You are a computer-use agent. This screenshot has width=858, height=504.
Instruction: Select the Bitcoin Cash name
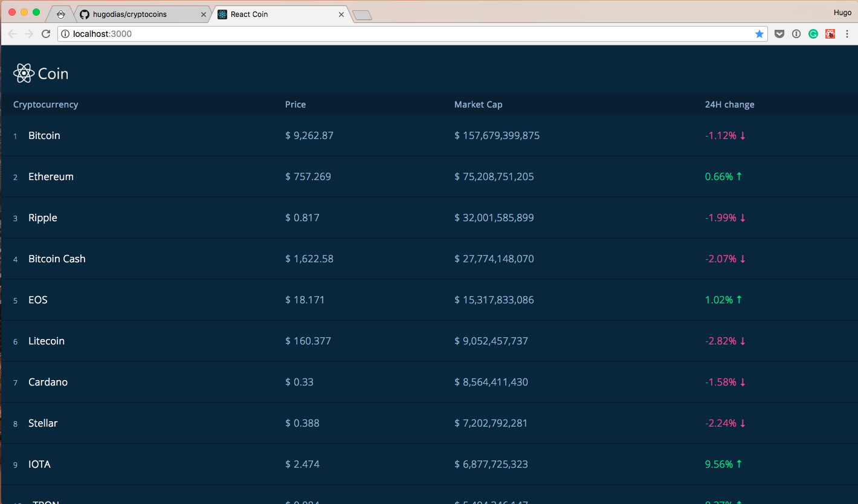pos(57,259)
